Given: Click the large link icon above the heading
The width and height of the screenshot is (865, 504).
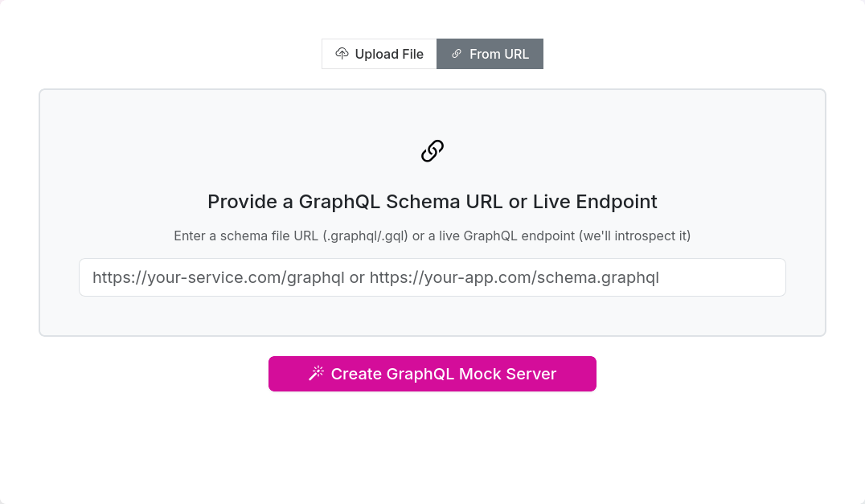Looking at the screenshot, I should coord(432,150).
